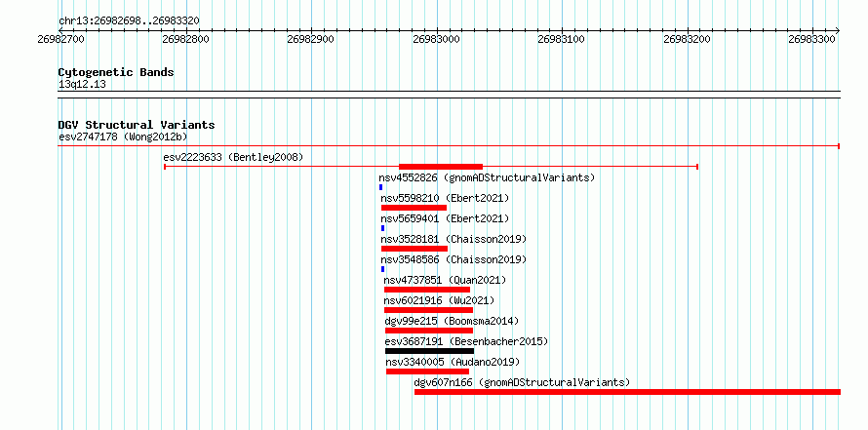
Task: Click the blue marker under nsv3548586
Action: pyautogui.click(x=382, y=269)
